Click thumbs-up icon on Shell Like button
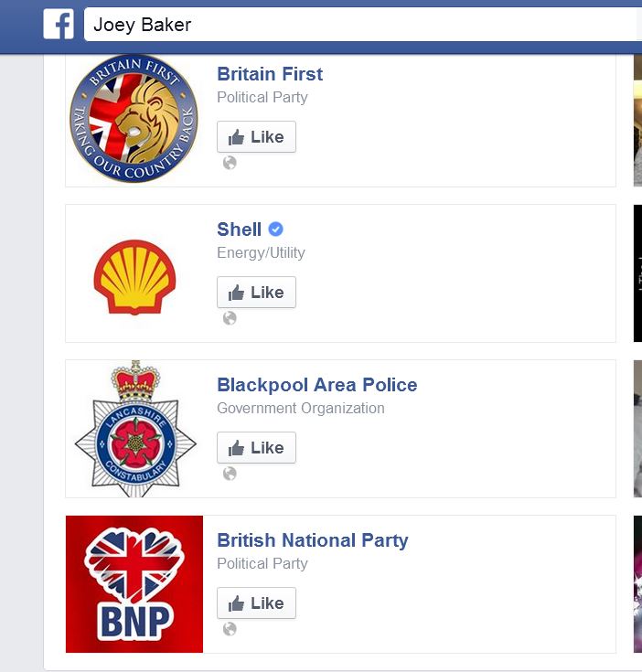 (237, 293)
